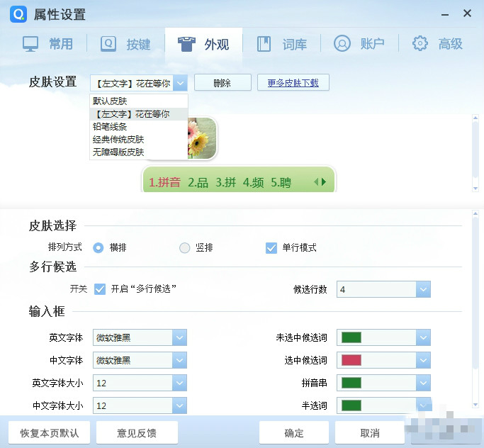484x448 pixels.
Task: Collapse the 皮肤设置 dropdown arrow
Action: 180,83
